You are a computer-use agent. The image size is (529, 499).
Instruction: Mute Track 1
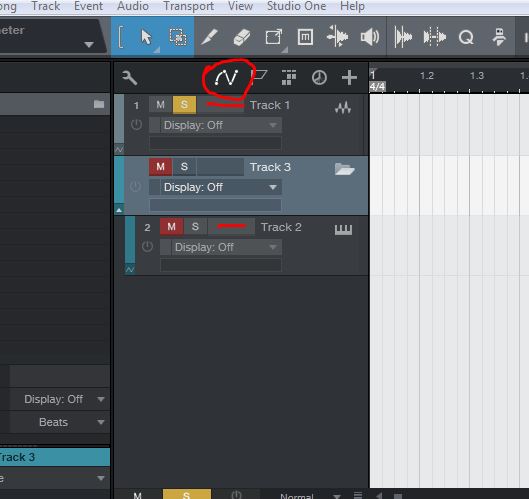pos(161,105)
